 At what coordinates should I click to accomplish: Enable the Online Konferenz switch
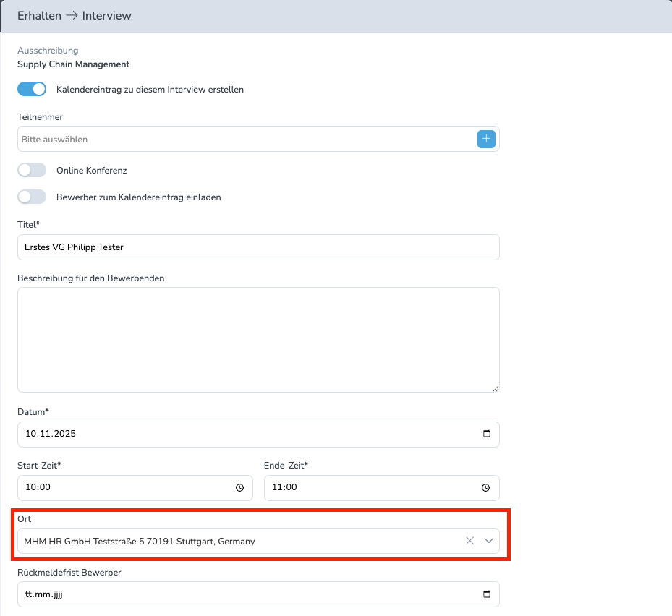click(32, 170)
